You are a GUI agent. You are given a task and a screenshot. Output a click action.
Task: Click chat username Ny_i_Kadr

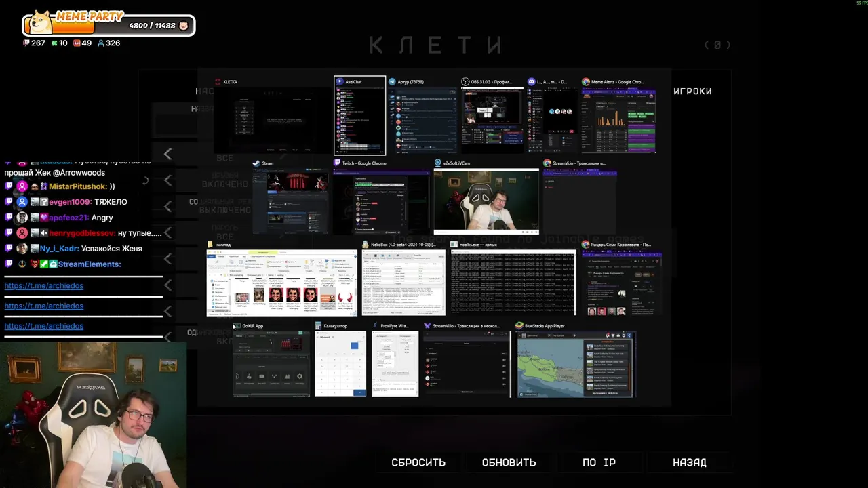pos(60,249)
